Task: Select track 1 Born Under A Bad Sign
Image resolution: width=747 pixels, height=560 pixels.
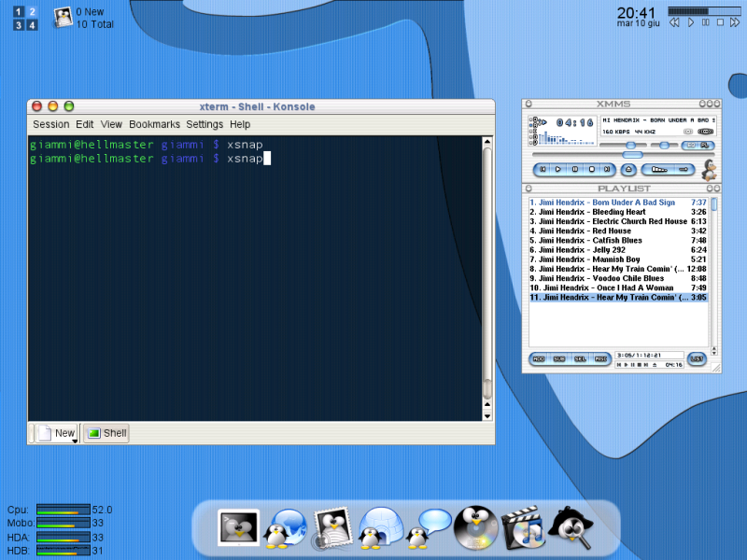Action: coord(618,203)
